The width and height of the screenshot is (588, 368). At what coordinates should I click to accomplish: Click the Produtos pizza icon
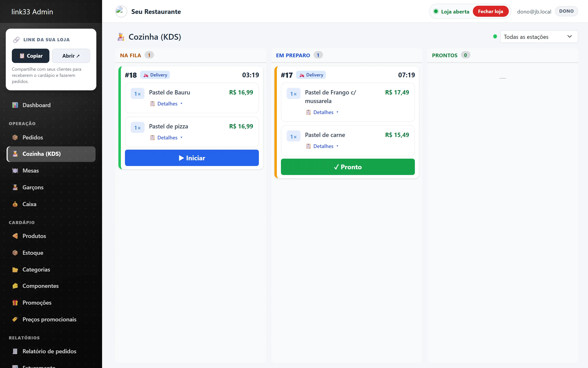pos(15,236)
